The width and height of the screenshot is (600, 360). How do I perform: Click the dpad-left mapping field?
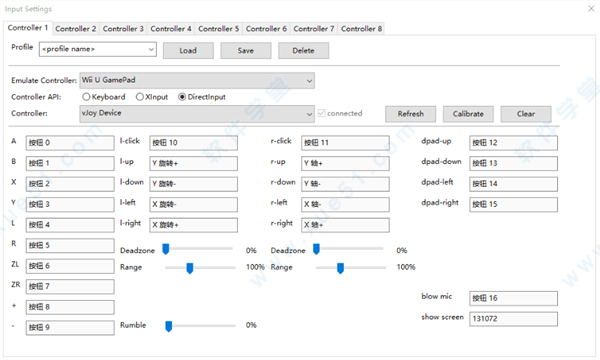(514, 184)
